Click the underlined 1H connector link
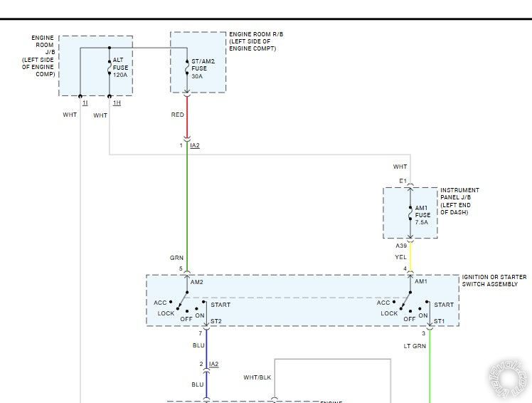Image resolution: width=532 pixels, height=403 pixels. [117, 103]
